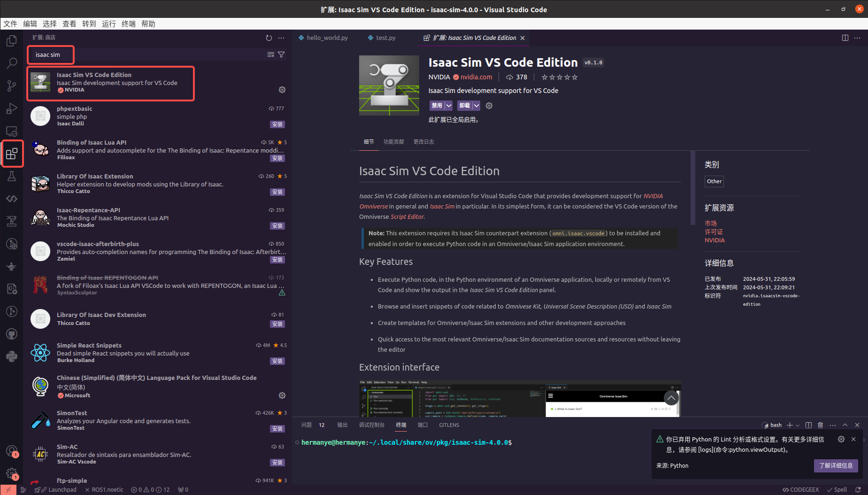Open the Extensions view icon

pos(12,154)
